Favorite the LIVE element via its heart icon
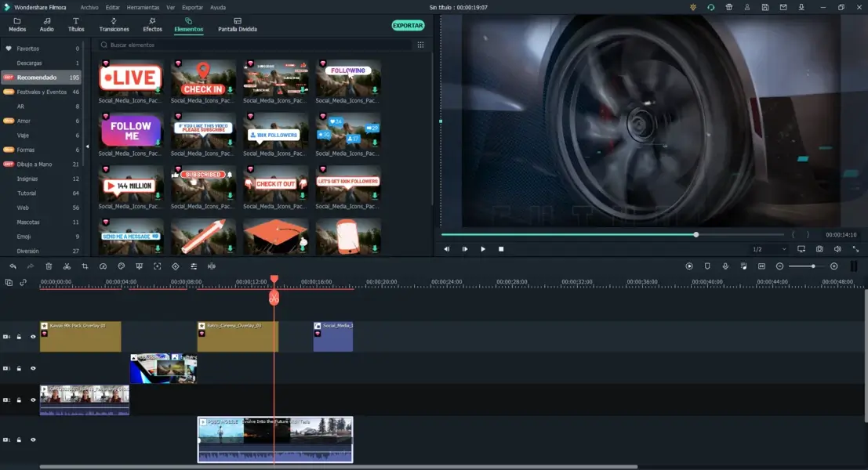 coord(104,62)
